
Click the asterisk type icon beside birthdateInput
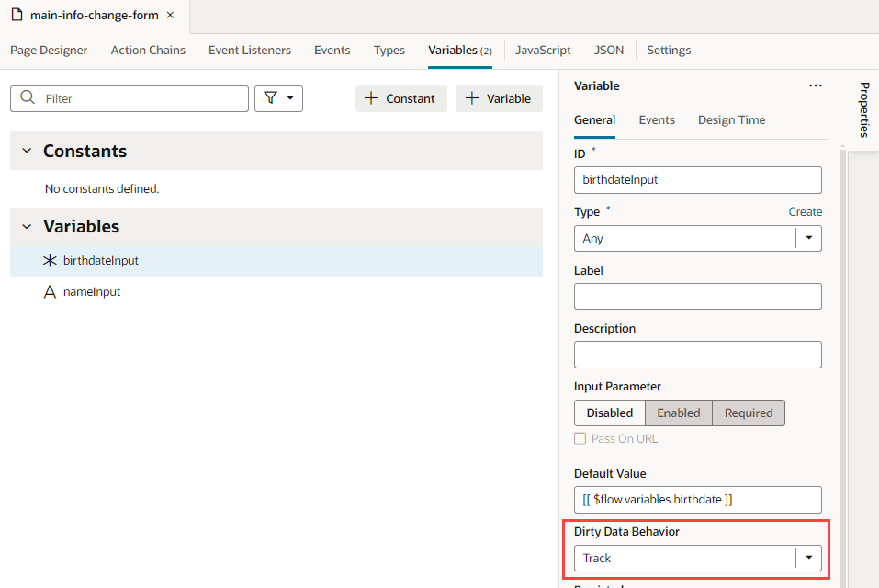click(50, 261)
